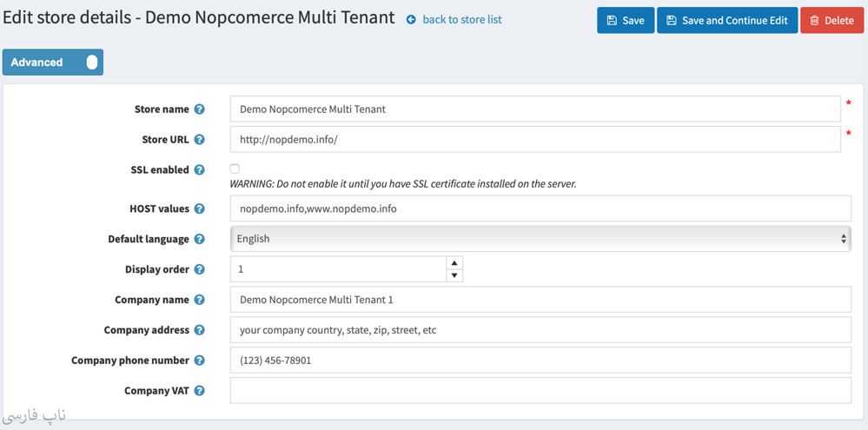Click the help icon beside Company VAT
Screen dimensions: 868x430
[x=199, y=391]
